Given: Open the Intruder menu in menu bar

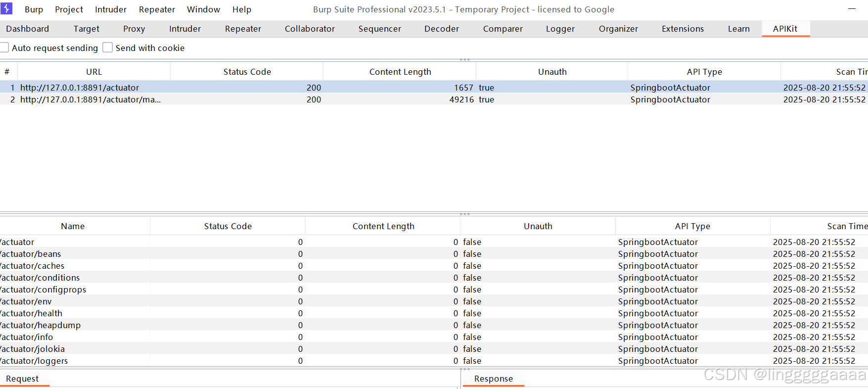Looking at the screenshot, I should pyautogui.click(x=111, y=9).
